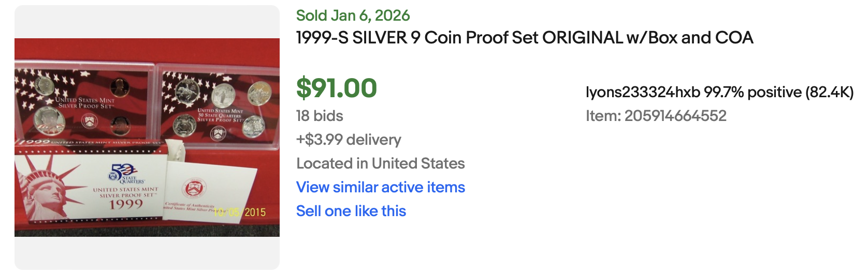Click View similar active items
Viewport: 868px width, 273px height.
click(380, 187)
